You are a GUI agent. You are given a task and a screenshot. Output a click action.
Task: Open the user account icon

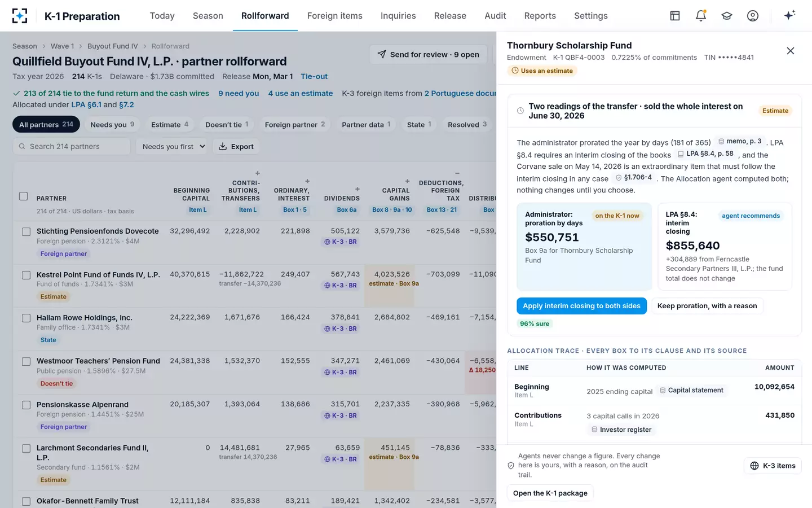(753, 16)
